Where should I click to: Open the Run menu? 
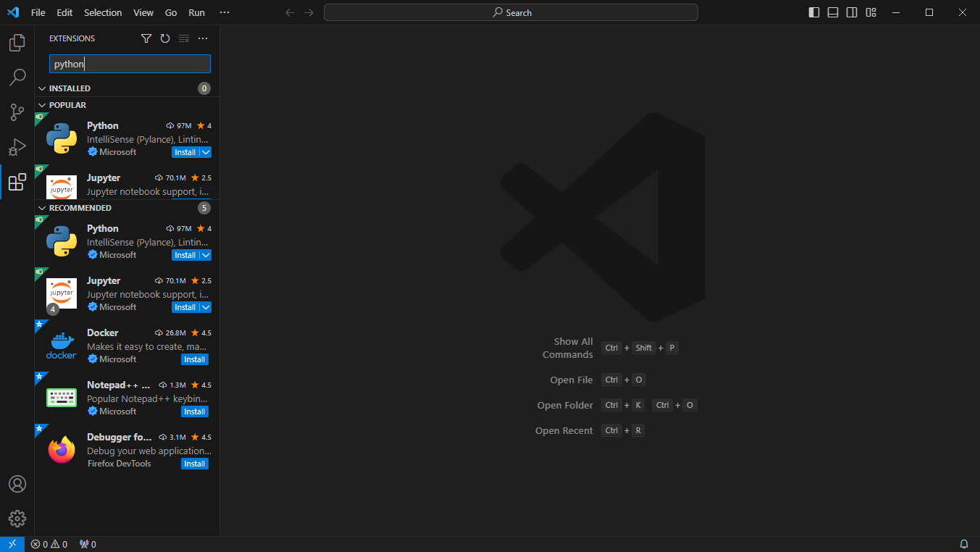196,12
